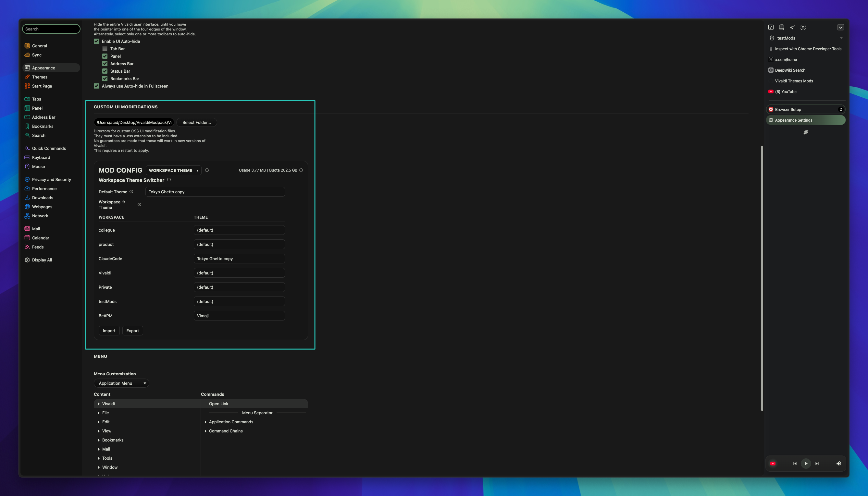Image resolution: width=868 pixels, height=496 pixels.
Task: Open Display All settings in sidebar
Action: (x=51, y=260)
